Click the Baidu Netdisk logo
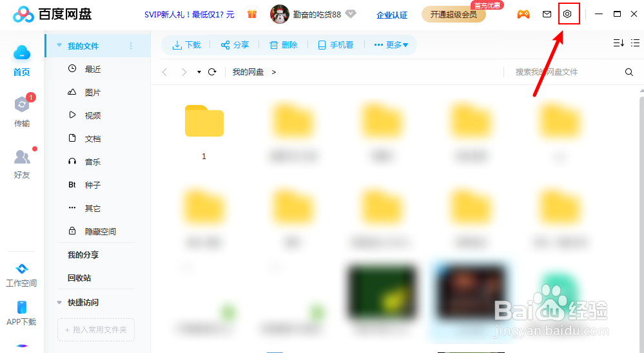 coord(52,14)
